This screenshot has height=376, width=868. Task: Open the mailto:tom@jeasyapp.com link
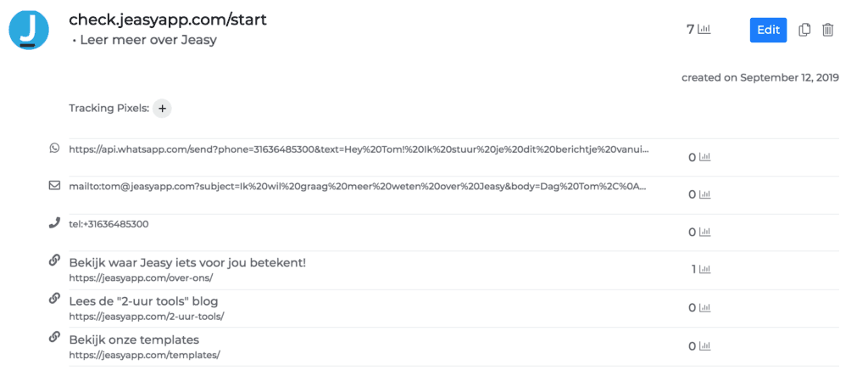click(x=357, y=187)
